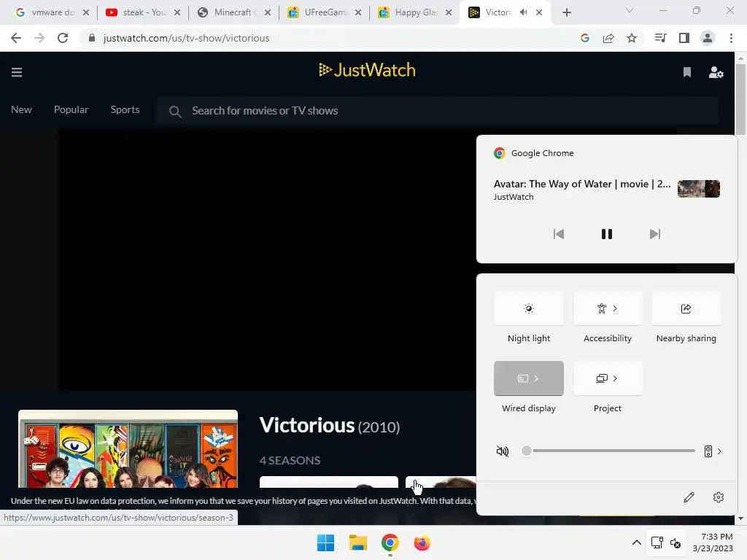
Task: Open Google Chrome from taskbar
Action: pyautogui.click(x=390, y=542)
